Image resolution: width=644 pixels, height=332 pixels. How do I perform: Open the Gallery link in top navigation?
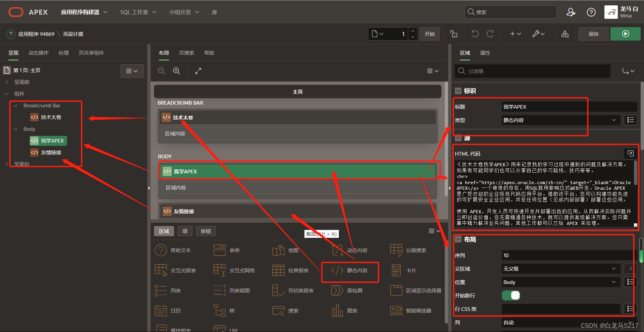click(215, 12)
